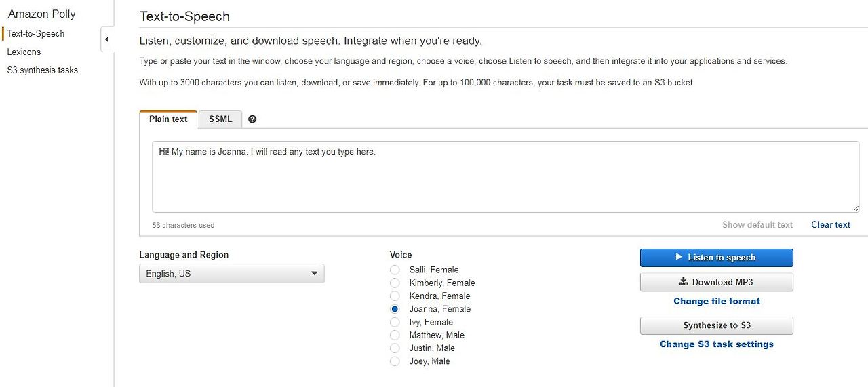Screen dimensions: 868x387
Task: Select the Kendra, Female voice
Action: click(395, 296)
